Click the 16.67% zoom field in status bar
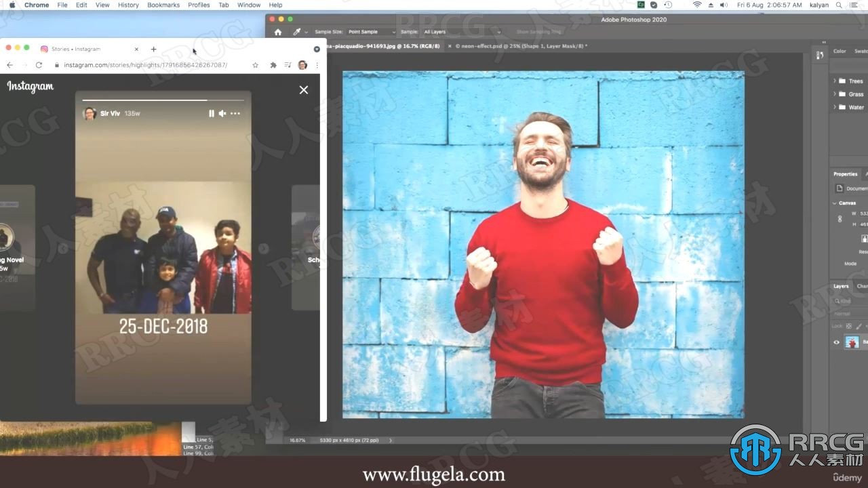This screenshot has width=868, height=488. point(297,440)
